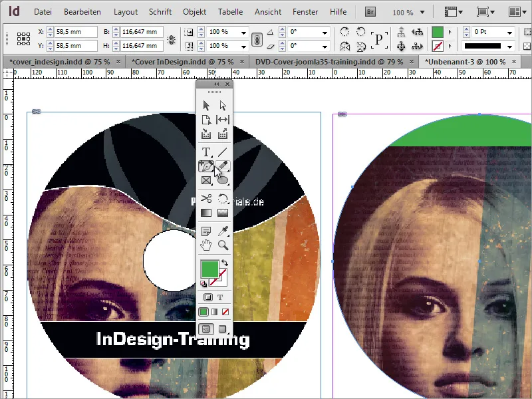The height and width of the screenshot is (399, 532).
Task: Rotate 90° clockwise in control bar
Action: (x=344, y=32)
